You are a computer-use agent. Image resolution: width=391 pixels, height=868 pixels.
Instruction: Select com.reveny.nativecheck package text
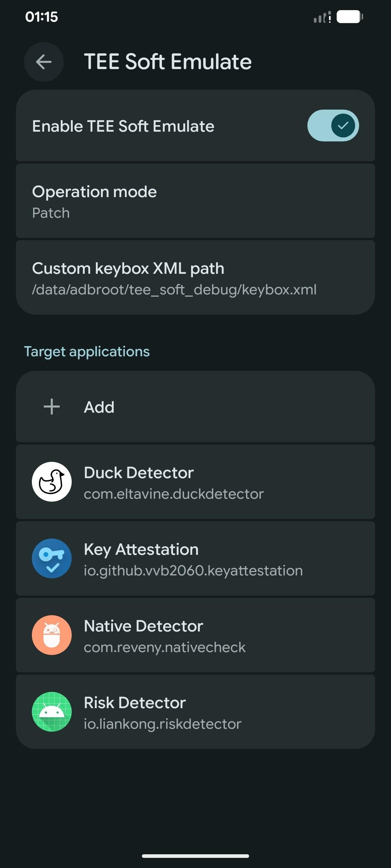(164, 647)
